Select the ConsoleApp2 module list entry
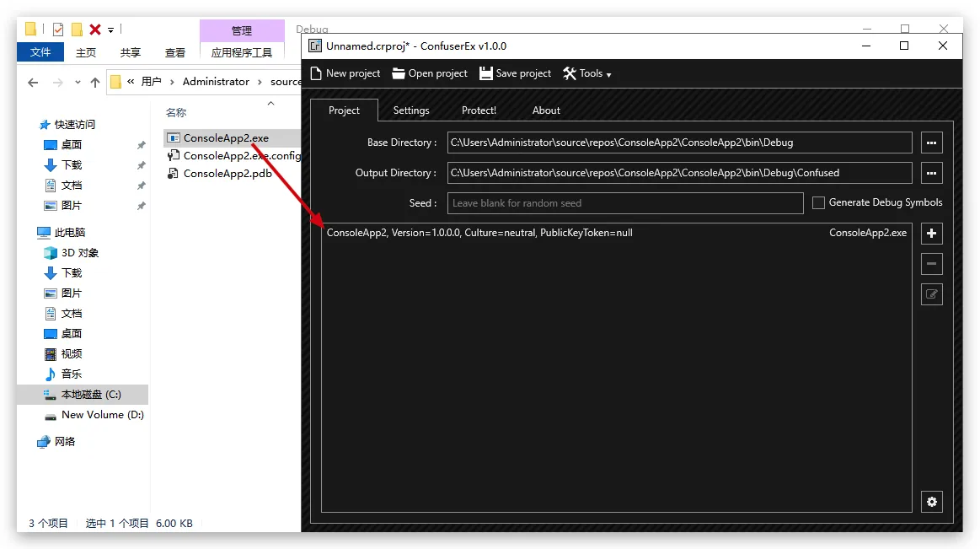 pos(479,233)
